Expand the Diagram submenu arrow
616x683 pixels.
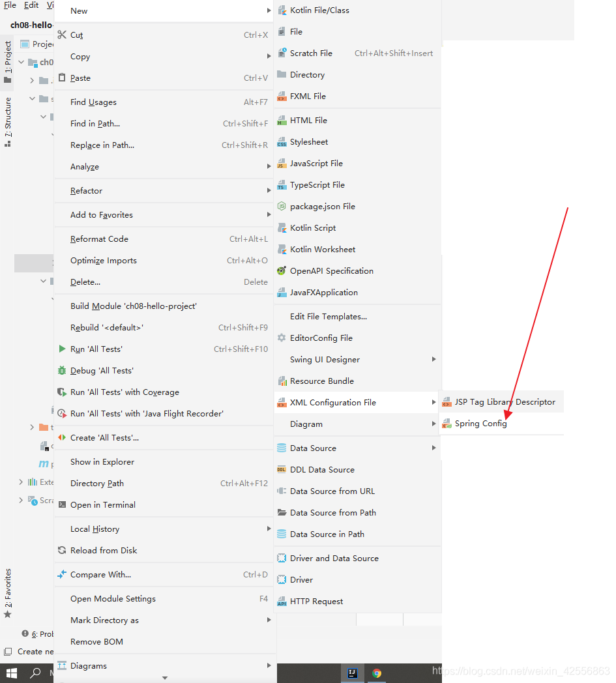tap(434, 424)
